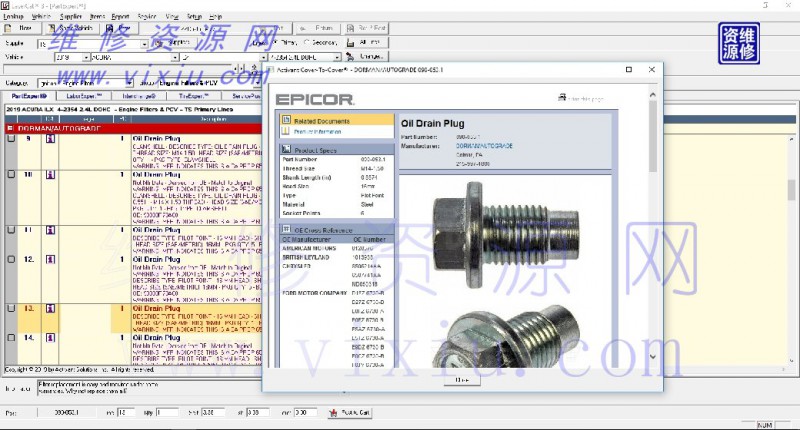Viewport: 800px width, 430px height.
Task: Click the Related Documents section icon
Action: (286, 120)
